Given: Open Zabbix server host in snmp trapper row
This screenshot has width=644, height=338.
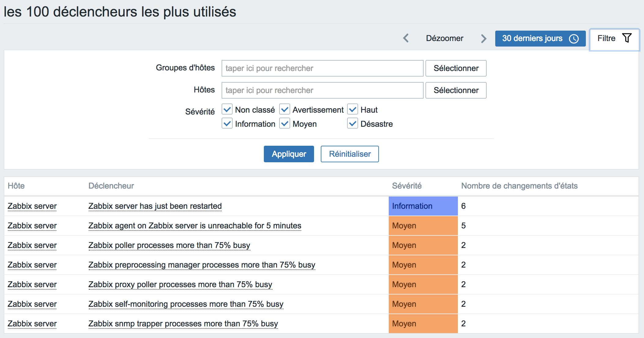Looking at the screenshot, I should point(32,324).
